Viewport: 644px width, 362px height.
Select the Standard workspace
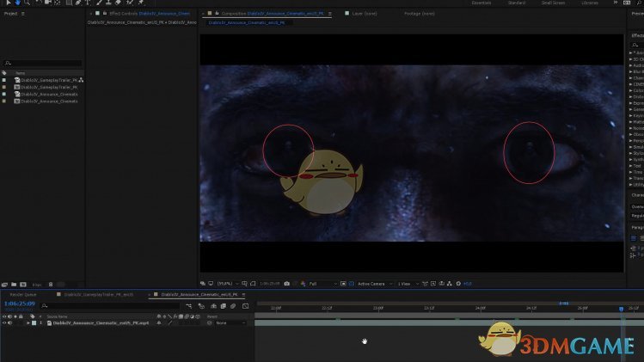tap(517, 3)
